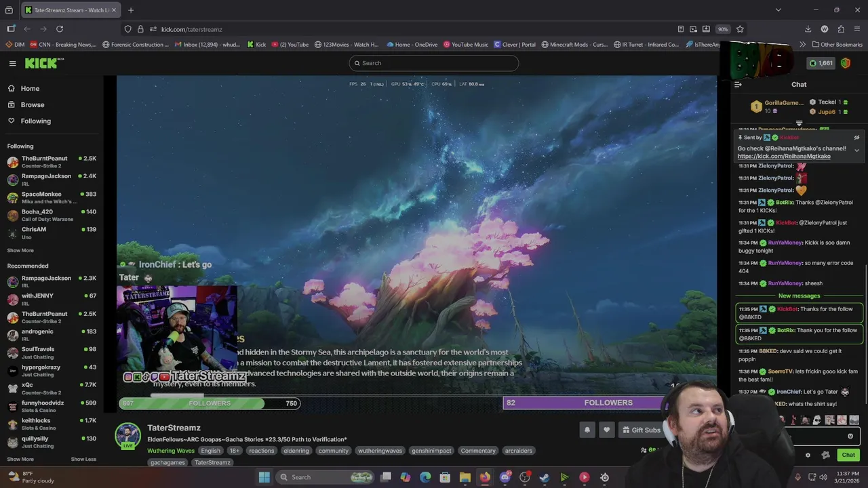Open the user avatar profile menu

point(846,63)
